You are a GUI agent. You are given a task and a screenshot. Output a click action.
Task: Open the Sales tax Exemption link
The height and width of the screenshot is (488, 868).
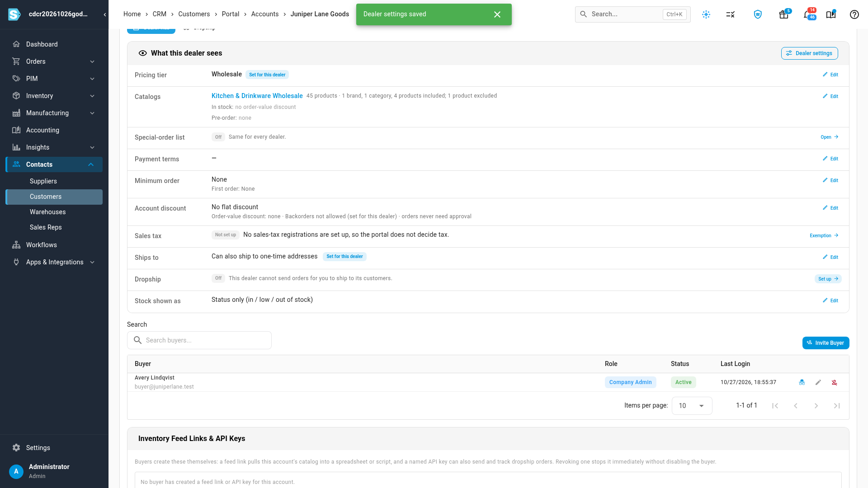(x=824, y=235)
